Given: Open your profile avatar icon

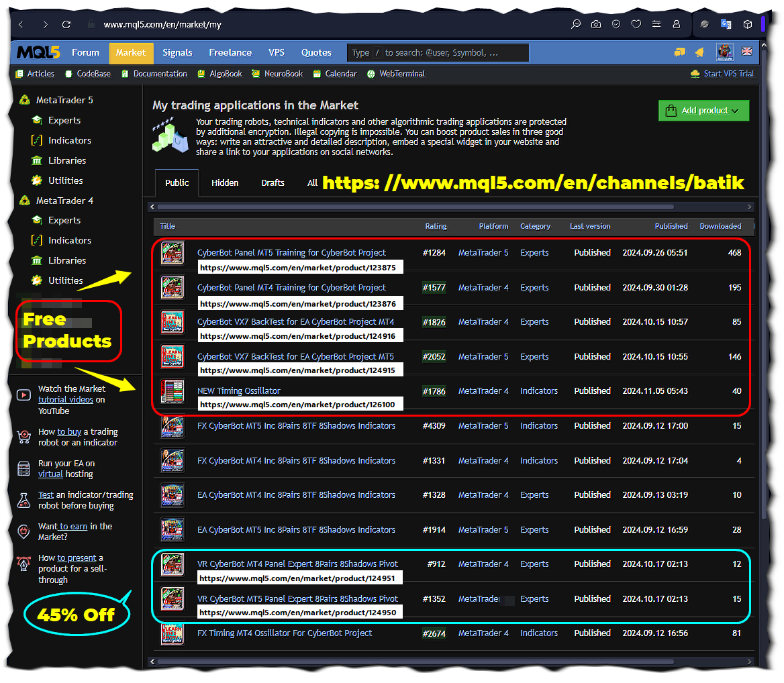Looking at the screenshot, I should coord(725,52).
